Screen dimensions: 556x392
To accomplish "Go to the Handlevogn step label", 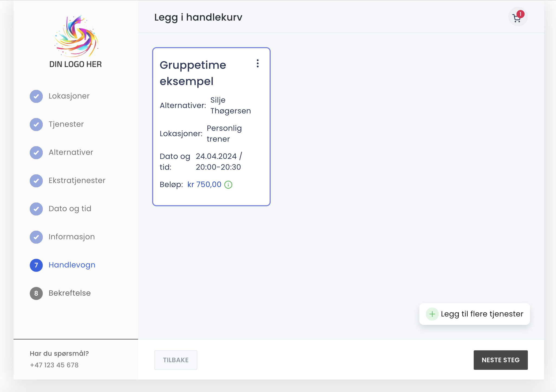I will pos(72,265).
